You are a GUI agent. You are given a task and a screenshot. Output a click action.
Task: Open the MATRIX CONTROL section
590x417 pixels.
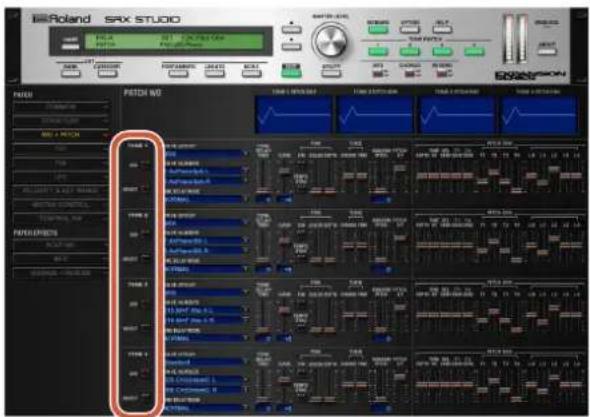coord(61,205)
